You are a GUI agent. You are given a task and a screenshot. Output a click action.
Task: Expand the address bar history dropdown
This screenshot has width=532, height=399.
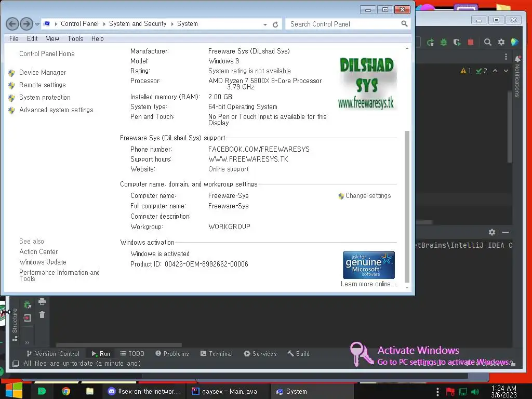265,24
